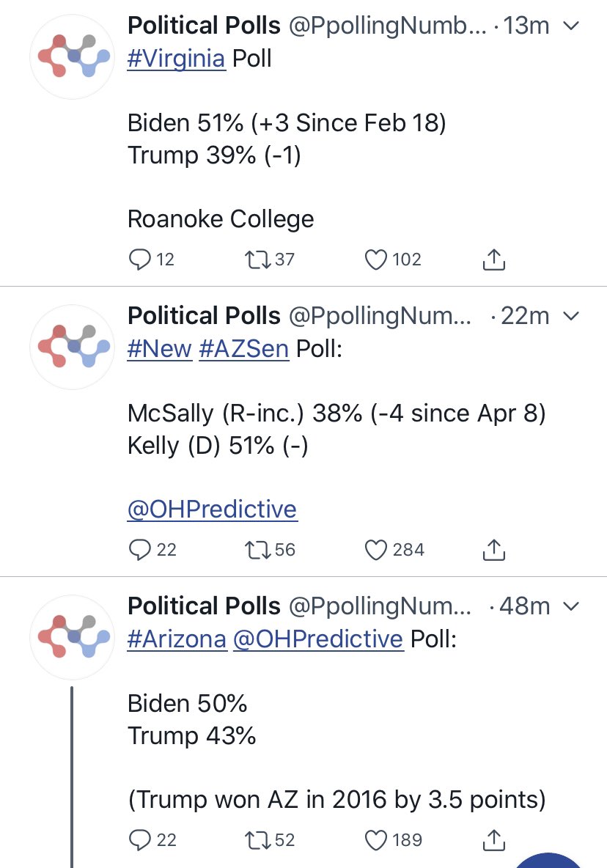Image resolution: width=607 pixels, height=868 pixels.
Task: Share the Virginia poll tweet
Action: (494, 259)
